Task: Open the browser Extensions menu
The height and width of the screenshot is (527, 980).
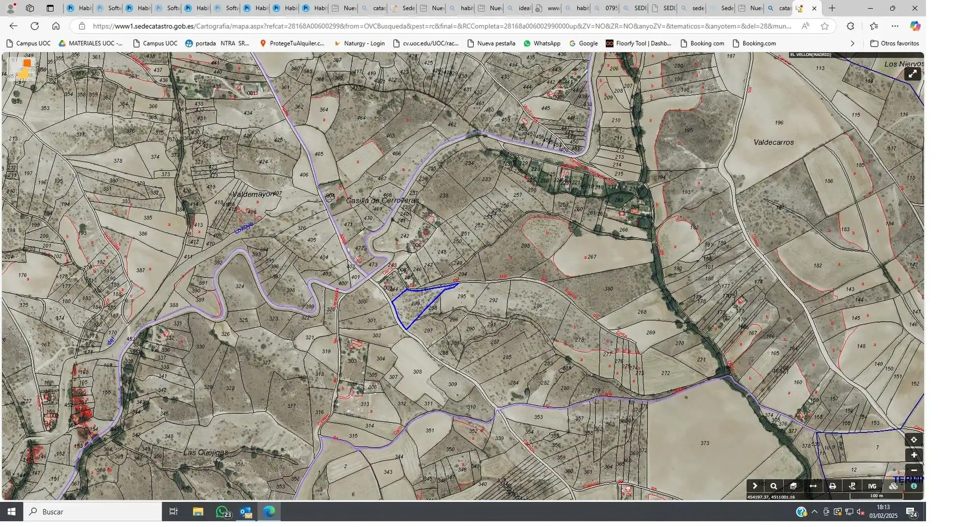Action: coord(850,26)
